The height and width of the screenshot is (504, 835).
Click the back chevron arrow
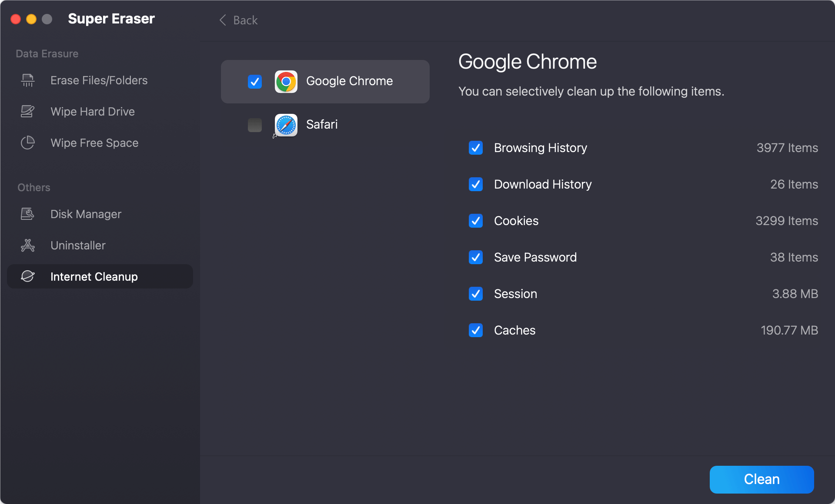[x=222, y=20]
